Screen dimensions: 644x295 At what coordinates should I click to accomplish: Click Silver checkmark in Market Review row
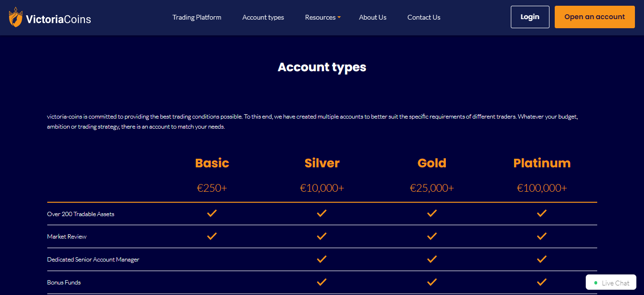click(x=322, y=236)
